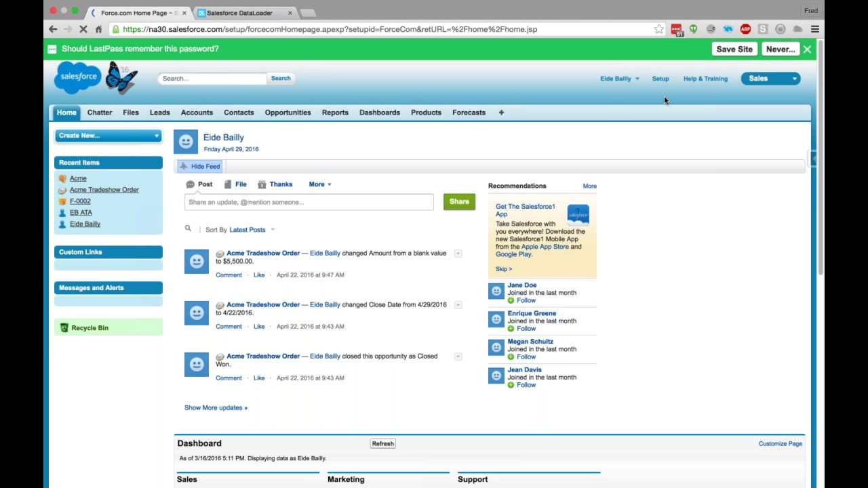This screenshot has height=488, width=868.
Task: Click the Never... button
Action: point(781,49)
